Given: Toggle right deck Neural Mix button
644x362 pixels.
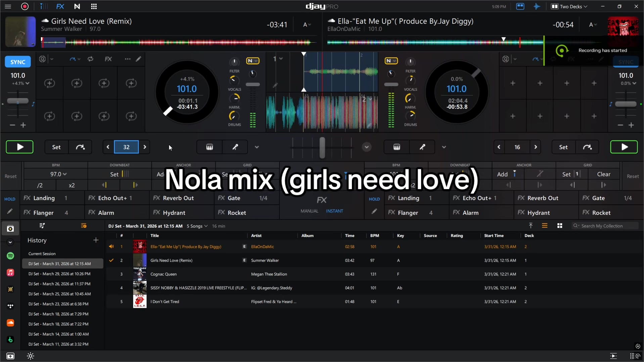Looking at the screenshot, I should [391, 61].
